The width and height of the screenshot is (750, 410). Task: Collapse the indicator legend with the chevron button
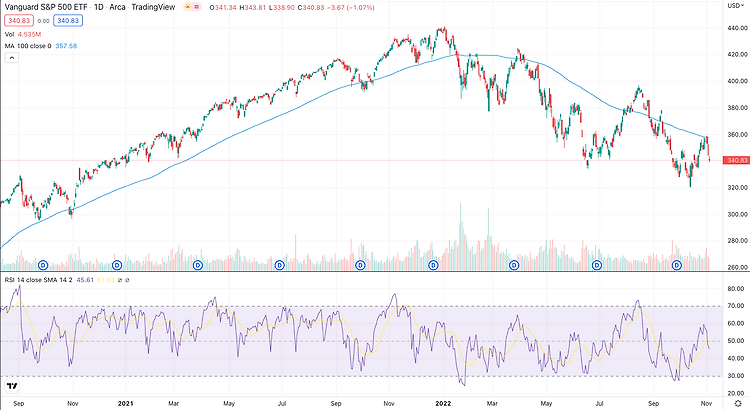pyautogui.click(x=12, y=58)
